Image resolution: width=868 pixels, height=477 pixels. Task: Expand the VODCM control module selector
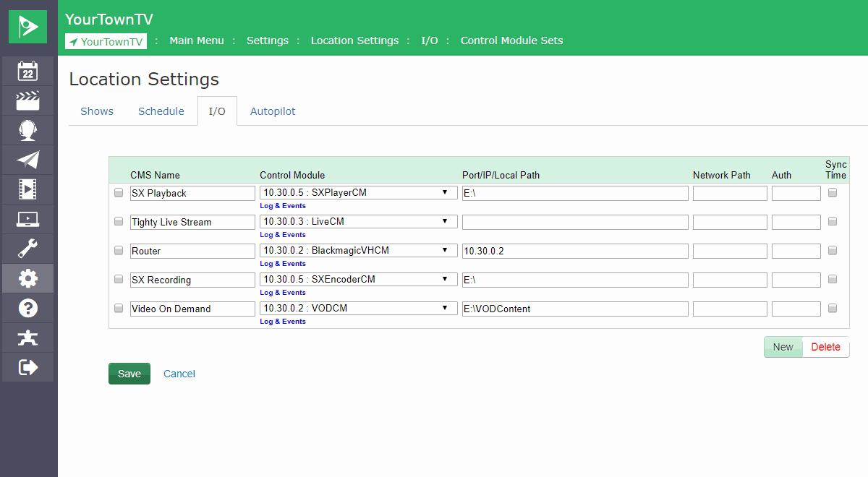click(x=358, y=308)
